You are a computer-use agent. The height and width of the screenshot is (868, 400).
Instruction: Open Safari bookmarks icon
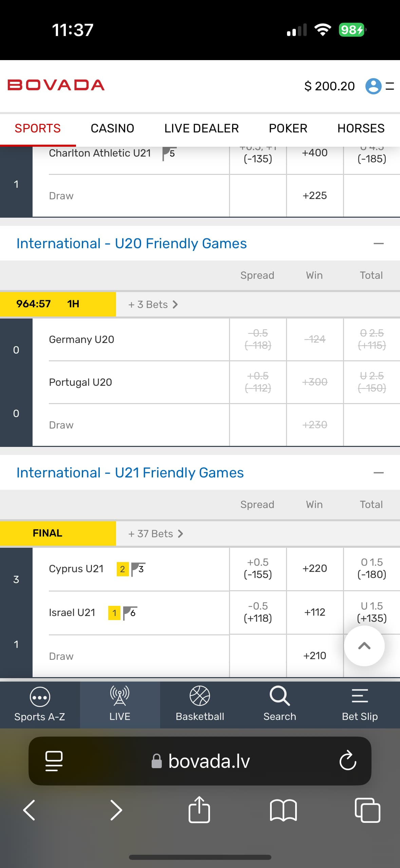pyautogui.click(x=283, y=810)
